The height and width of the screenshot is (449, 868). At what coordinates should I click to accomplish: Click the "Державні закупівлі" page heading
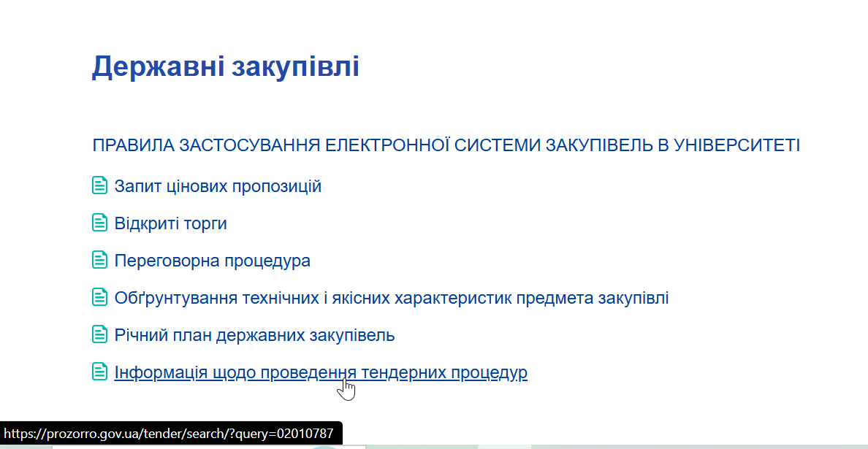(226, 66)
